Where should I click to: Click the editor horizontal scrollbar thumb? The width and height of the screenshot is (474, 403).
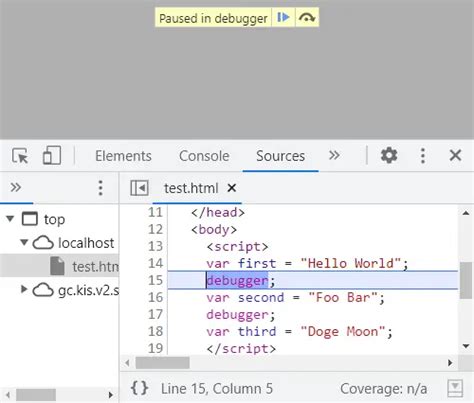[x=163, y=363]
